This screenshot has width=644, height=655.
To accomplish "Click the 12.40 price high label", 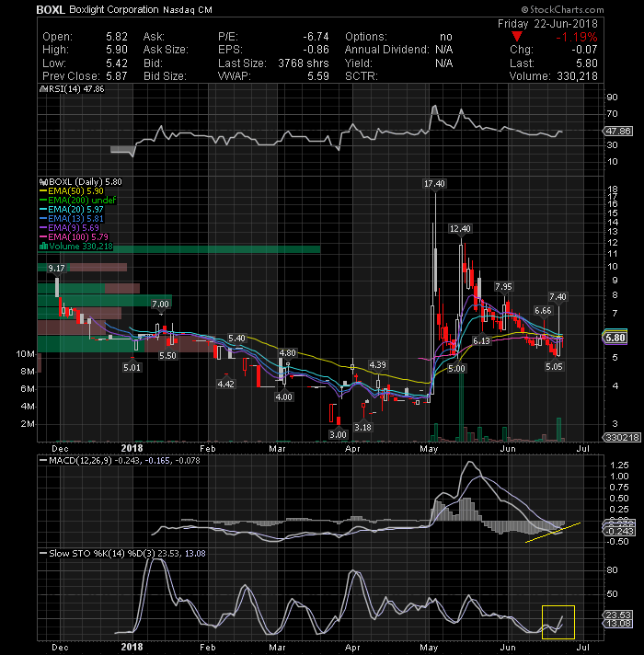I will pos(460,228).
